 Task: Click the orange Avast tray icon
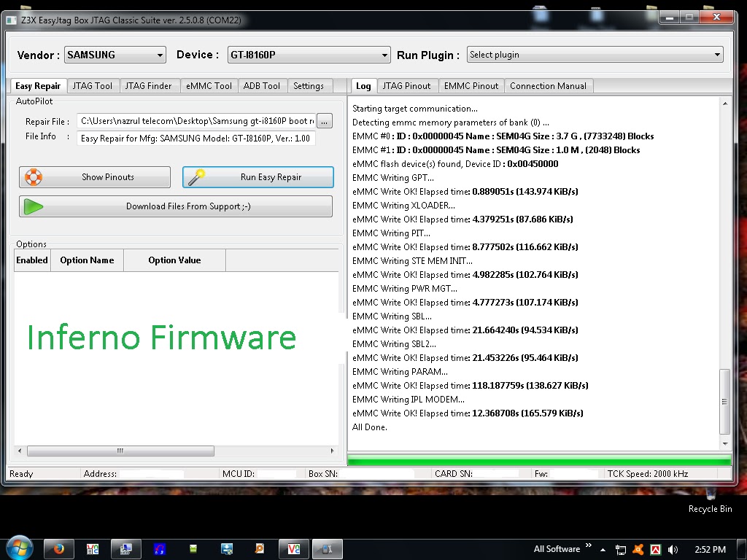[x=638, y=550]
